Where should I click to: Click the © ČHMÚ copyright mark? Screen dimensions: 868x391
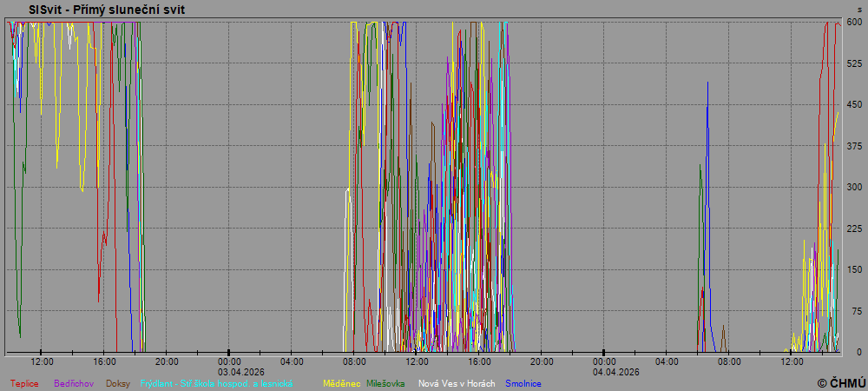coord(841,382)
